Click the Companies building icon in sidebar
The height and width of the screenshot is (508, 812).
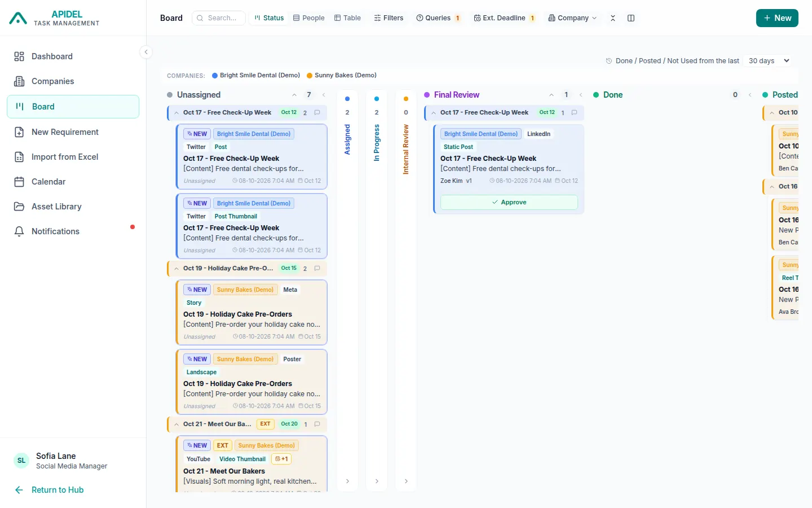[x=19, y=81]
